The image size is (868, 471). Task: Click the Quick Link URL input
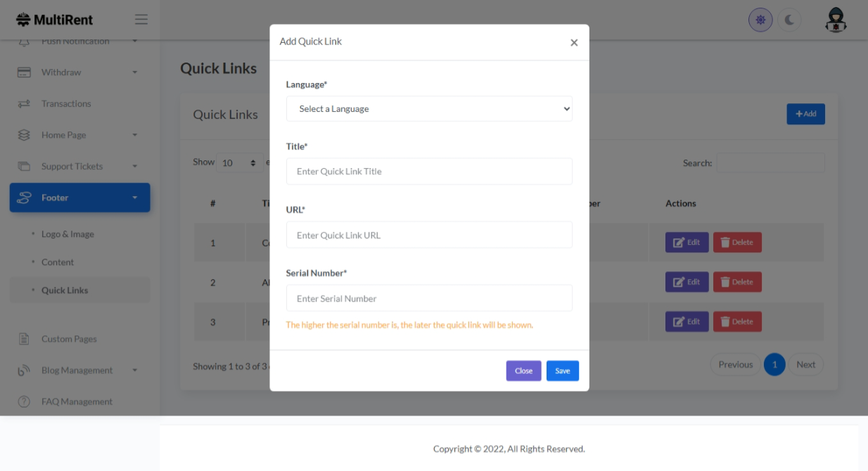[x=429, y=235]
